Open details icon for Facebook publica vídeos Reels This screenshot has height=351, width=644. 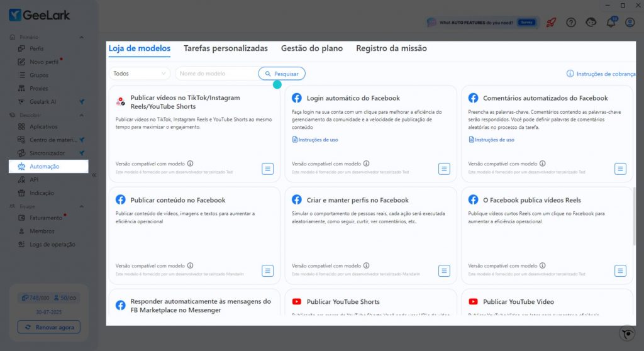click(620, 270)
